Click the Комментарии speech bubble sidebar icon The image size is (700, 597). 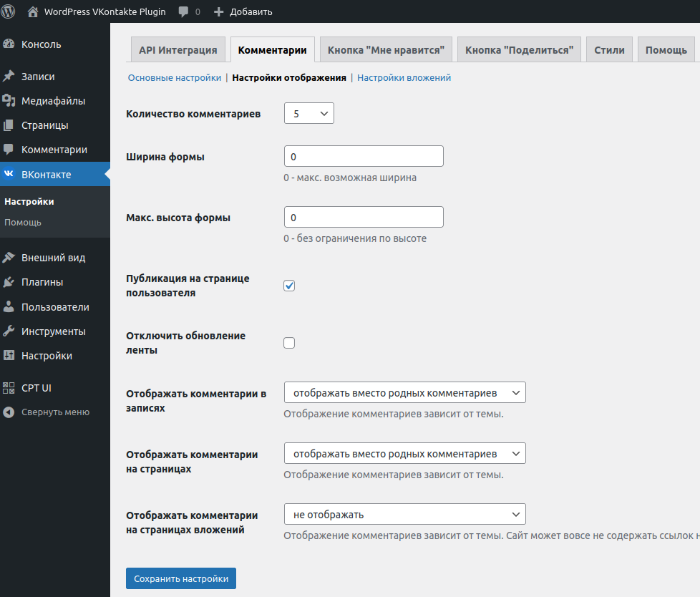click(9, 149)
